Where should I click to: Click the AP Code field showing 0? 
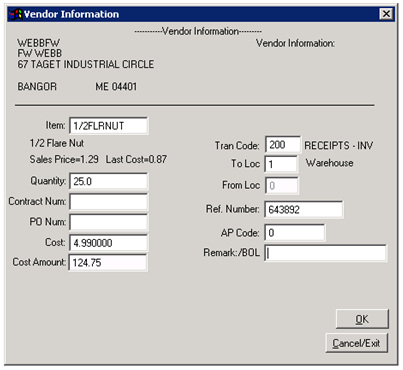(295, 233)
